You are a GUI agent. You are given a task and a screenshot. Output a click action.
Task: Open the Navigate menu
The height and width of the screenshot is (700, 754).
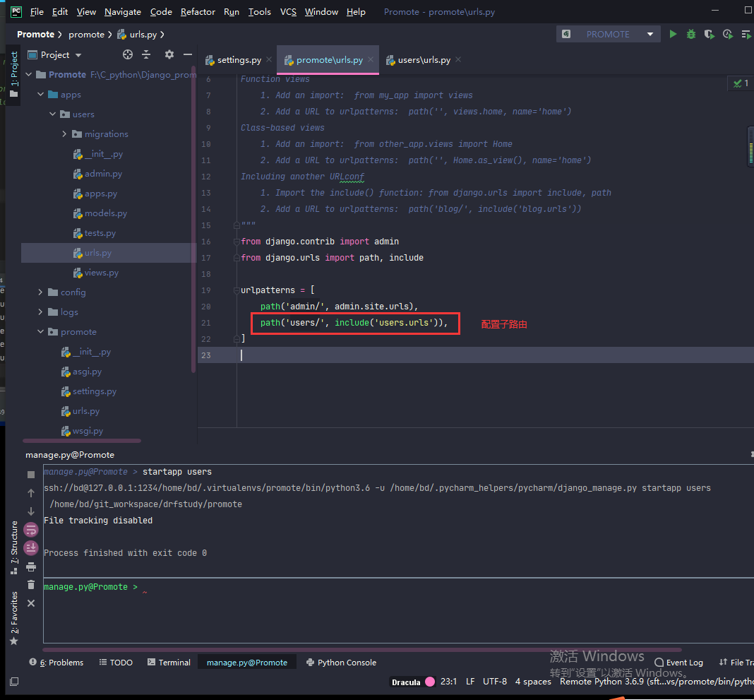coord(123,11)
